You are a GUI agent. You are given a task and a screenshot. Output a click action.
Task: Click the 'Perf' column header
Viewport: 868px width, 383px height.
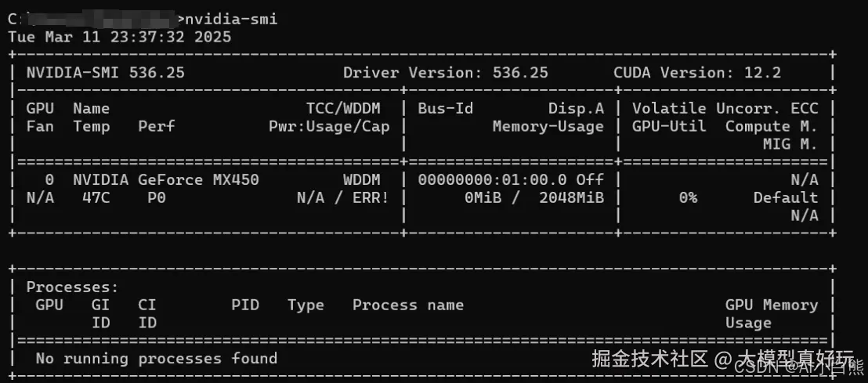[157, 127]
